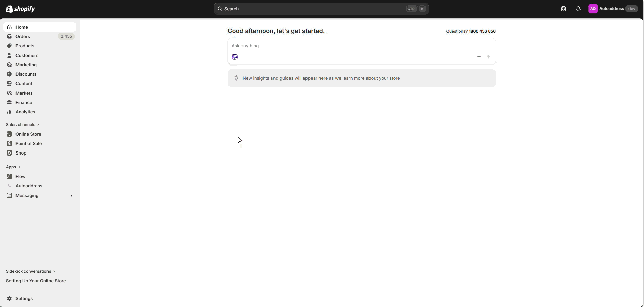Viewport: 644px width, 307px height.
Task: Open the Sidekick assistant icon in top bar
Action: [x=563, y=9]
